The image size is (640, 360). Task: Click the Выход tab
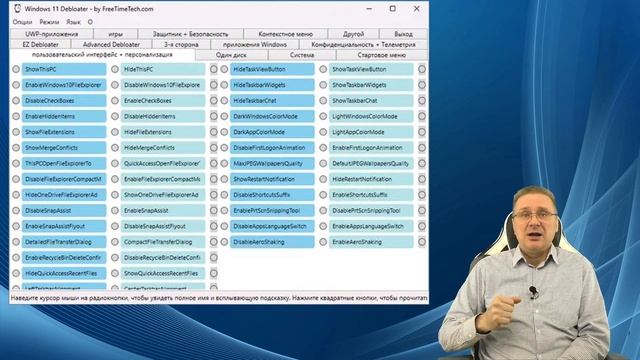click(x=403, y=34)
